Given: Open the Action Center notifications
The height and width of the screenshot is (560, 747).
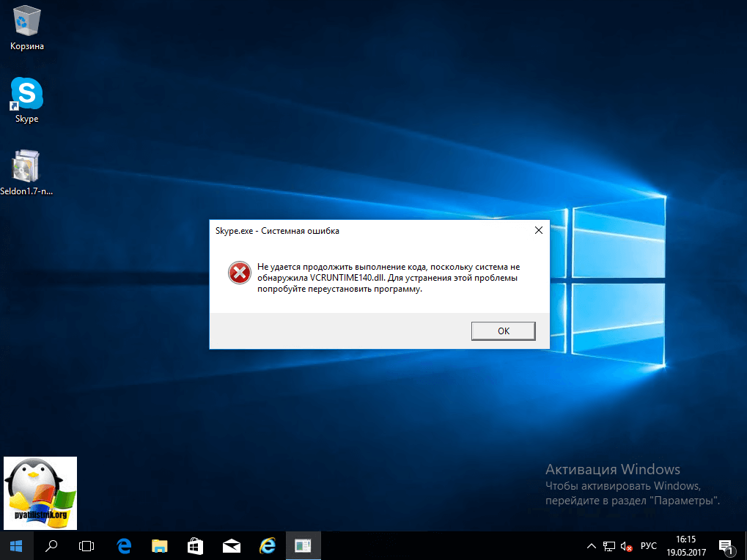Looking at the screenshot, I should coord(726,545).
